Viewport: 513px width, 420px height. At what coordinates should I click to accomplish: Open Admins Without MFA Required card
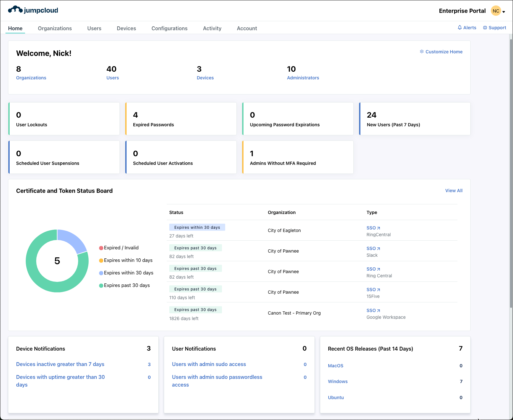[x=298, y=157]
